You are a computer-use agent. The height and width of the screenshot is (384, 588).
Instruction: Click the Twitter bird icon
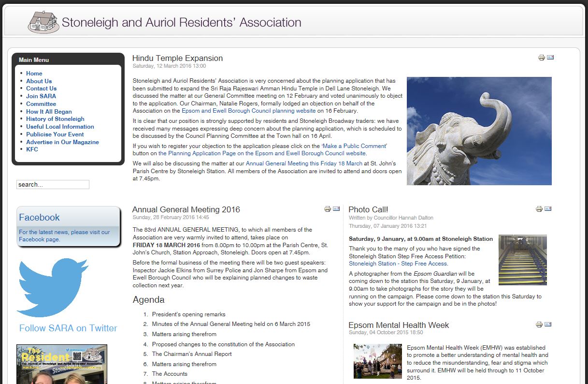tap(53, 287)
